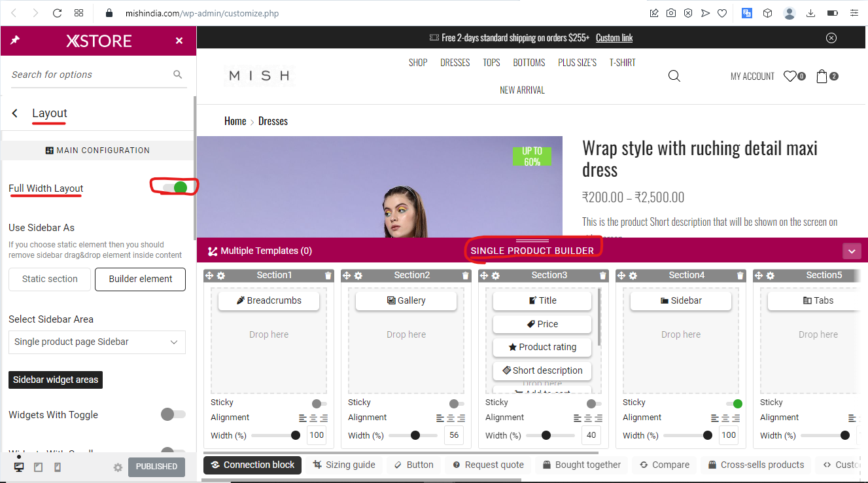Viewport: 868px width, 483px height.
Task: Toggle Sticky for Section2
Action: (x=457, y=404)
